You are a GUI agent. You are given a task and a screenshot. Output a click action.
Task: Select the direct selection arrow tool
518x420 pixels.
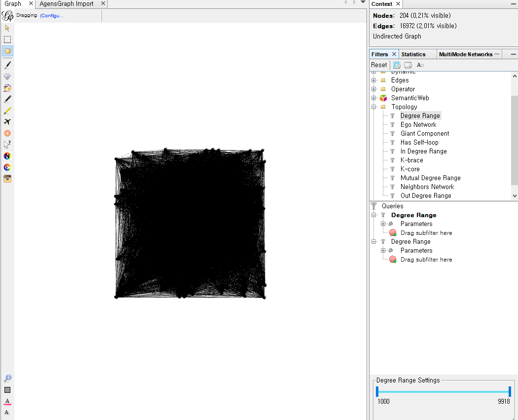[x=7, y=28]
